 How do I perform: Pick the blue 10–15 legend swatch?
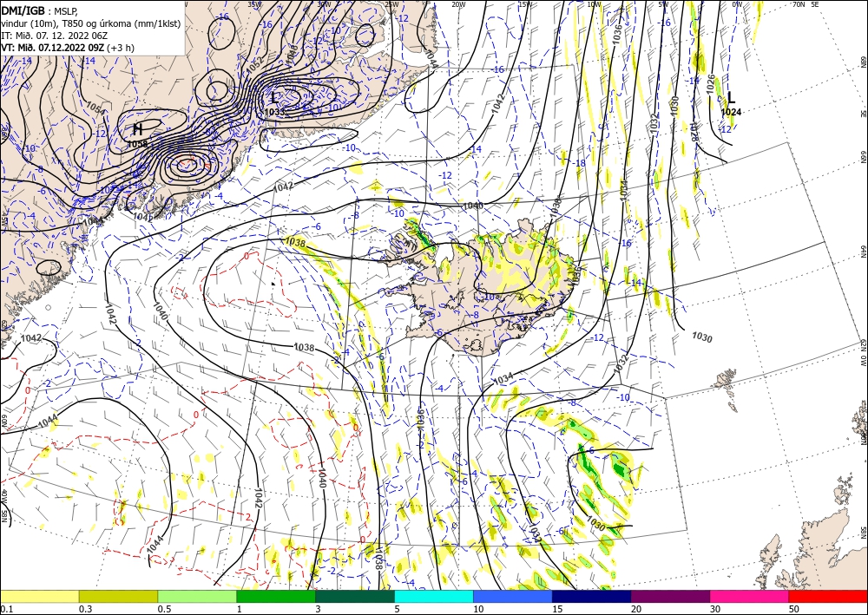click(x=513, y=596)
